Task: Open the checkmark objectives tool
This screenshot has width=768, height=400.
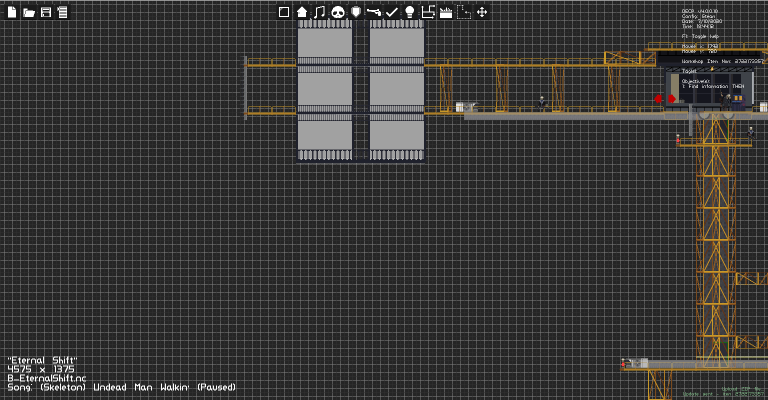Action: 391,12
